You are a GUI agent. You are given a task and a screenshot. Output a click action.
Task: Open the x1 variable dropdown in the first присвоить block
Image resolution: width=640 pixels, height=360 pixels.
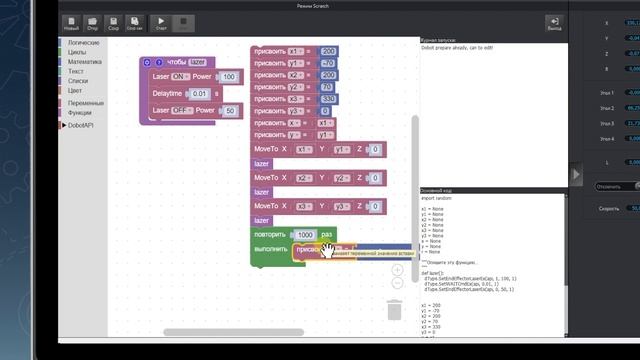tap(296, 51)
